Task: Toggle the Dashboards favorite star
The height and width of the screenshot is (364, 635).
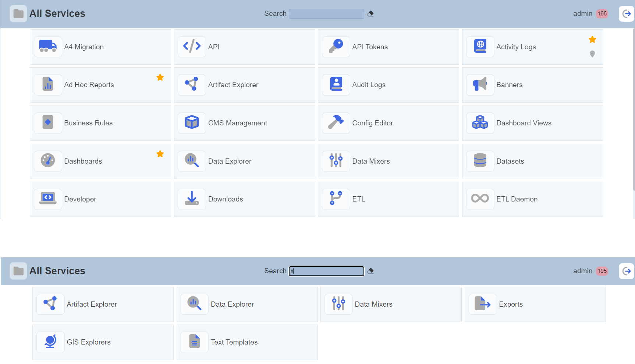Action: pyautogui.click(x=160, y=154)
